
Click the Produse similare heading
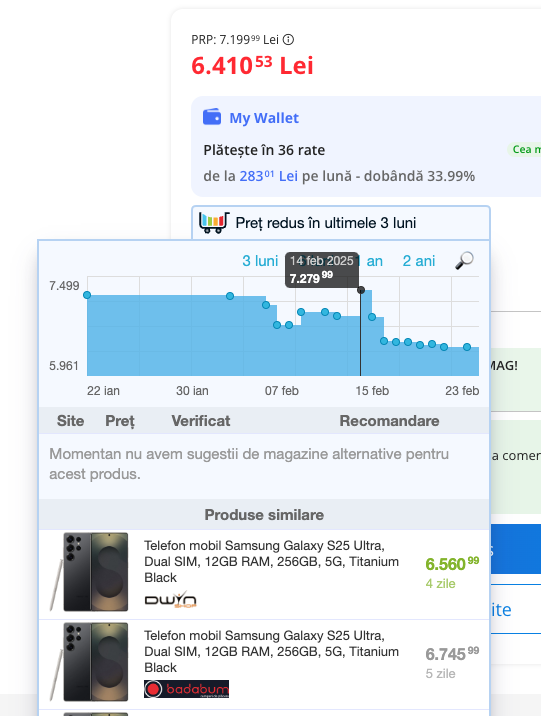tap(264, 515)
